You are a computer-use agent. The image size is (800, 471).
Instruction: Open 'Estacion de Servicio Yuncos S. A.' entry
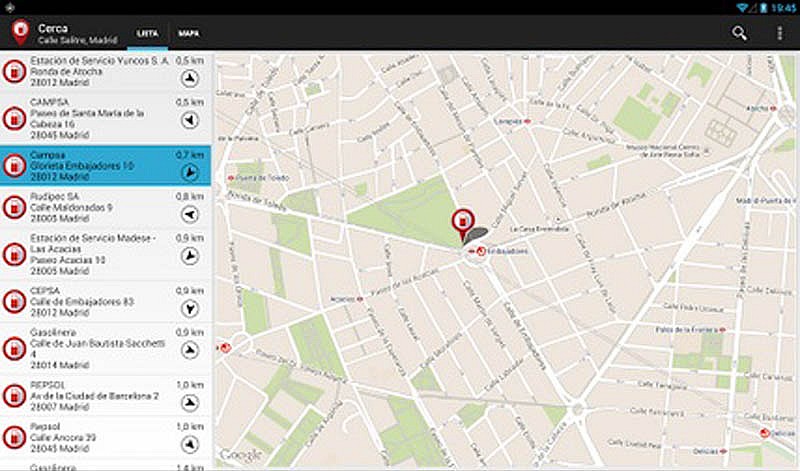(106, 71)
